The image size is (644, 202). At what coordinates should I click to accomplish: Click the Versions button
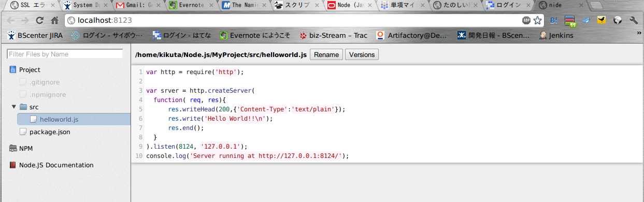(x=362, y=54)
